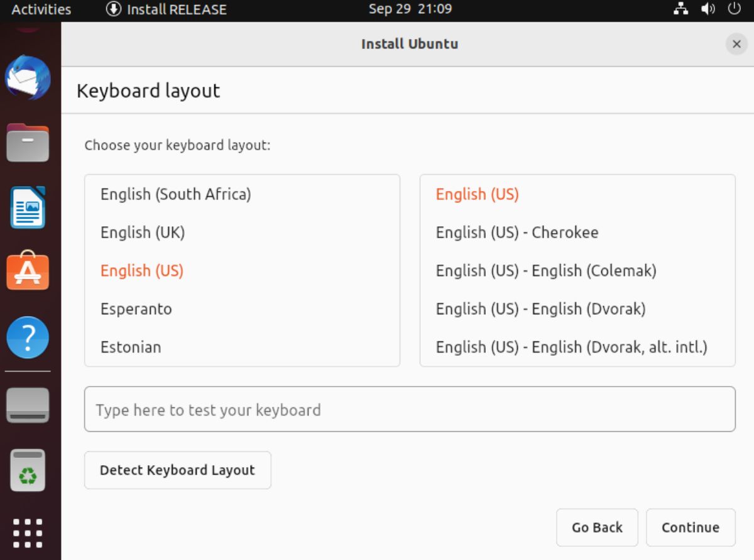Open Thunderbird Mail from the dock

(28, 78)
